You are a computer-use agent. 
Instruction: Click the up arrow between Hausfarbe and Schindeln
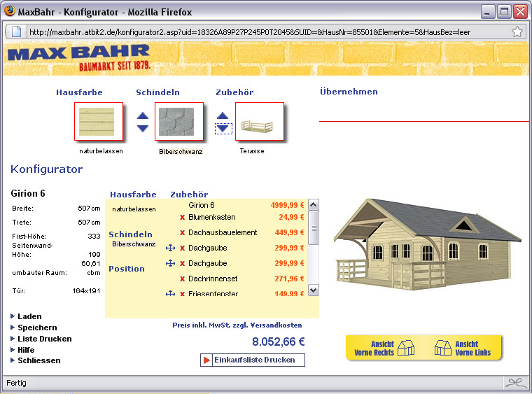coord(143,115)
